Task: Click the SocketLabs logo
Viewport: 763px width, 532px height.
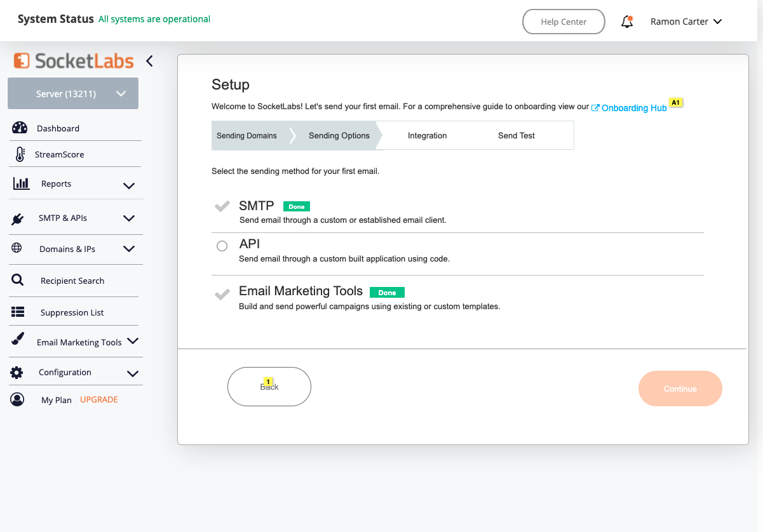Action: coord(74,61)
